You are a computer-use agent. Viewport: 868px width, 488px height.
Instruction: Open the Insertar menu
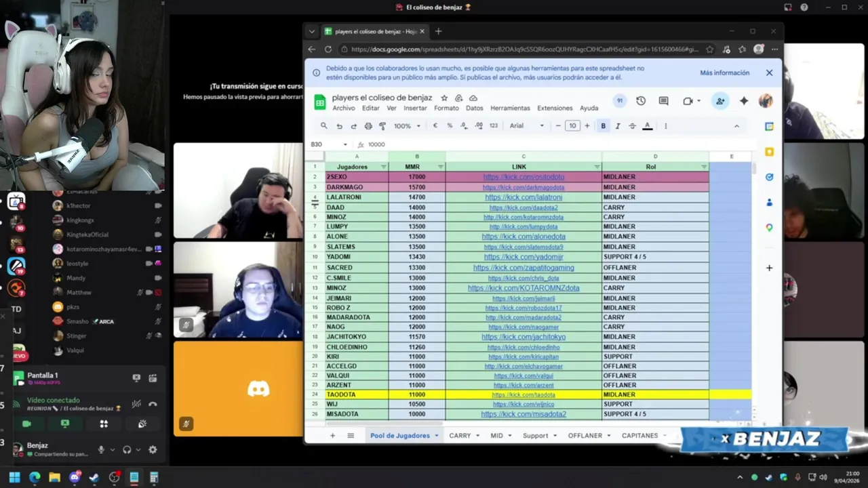pyautogui.click(x=415, y=108)
